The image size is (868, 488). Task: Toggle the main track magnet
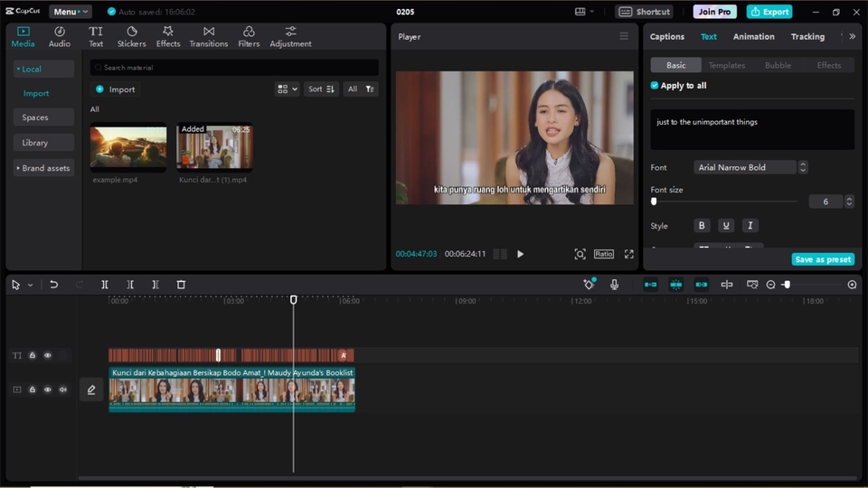[650, 285]
